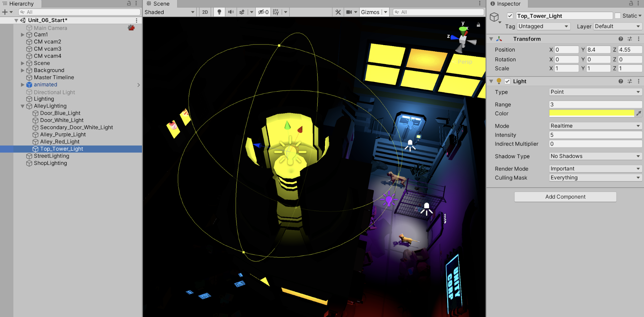Open the animated prefab with chevron arrow
The width and height of the screenshot is (644, 317).
click(139, 85)
